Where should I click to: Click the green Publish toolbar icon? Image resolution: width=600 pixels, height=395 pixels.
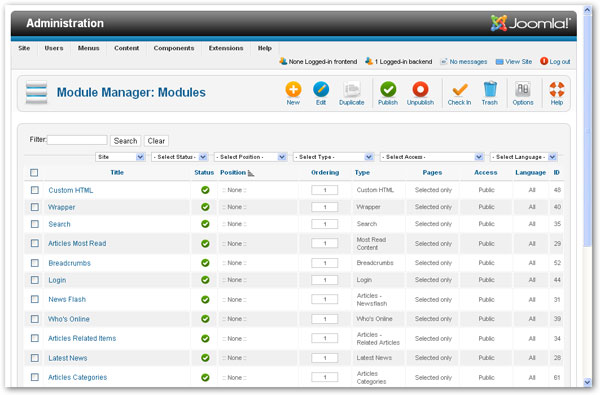click(388, 90)
